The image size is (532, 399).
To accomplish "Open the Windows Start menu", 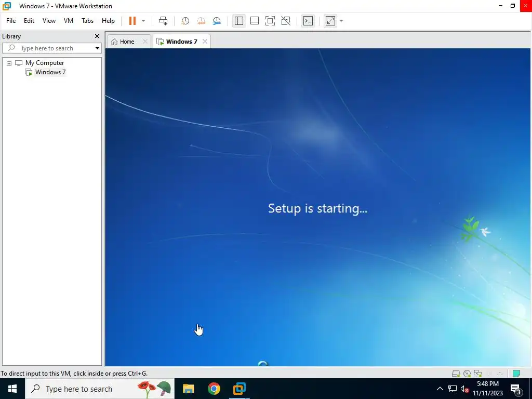I will (x=12, y=389).
